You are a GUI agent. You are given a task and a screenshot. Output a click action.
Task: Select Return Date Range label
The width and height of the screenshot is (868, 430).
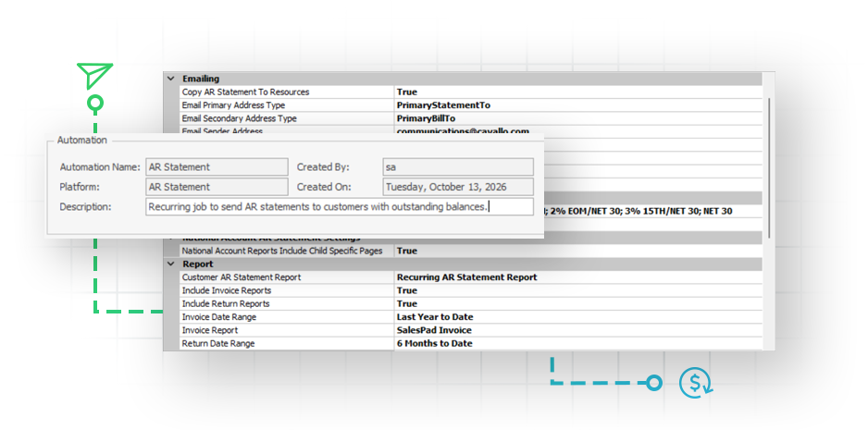coord(218,344)
